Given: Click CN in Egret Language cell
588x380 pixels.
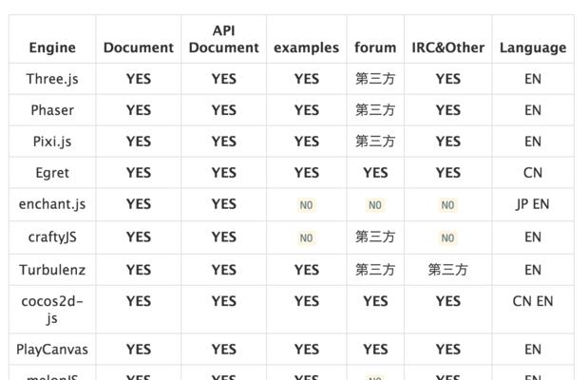Looking at the screenshot, I should tap(533, 173).
